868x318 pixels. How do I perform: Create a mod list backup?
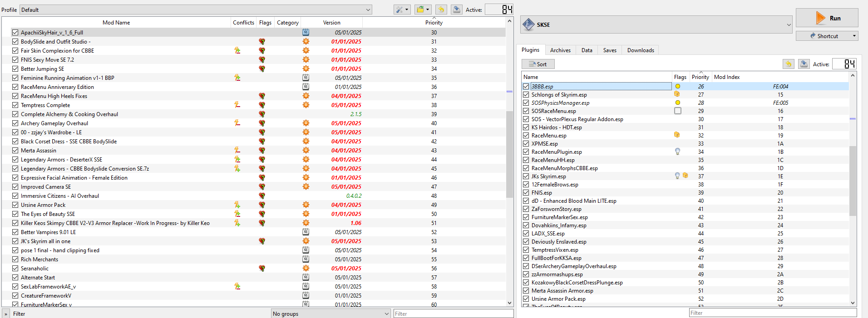tap(457, 10)
